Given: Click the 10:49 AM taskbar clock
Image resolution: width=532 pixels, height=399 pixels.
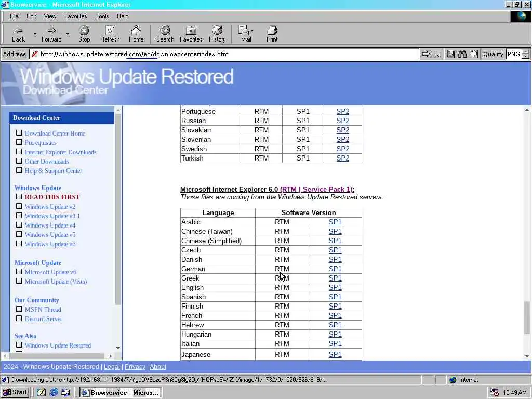Looking at the screenshot, I should (x=514, y=393).
